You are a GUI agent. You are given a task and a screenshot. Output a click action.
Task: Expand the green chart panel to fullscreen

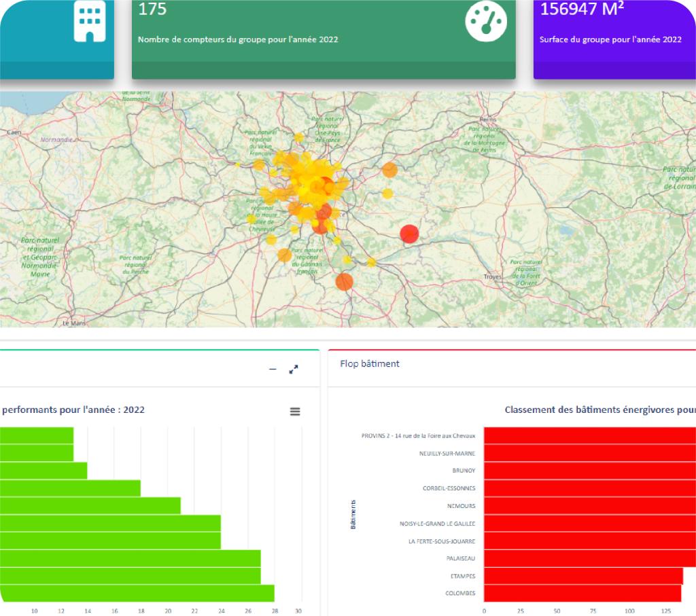click(294, 369)
